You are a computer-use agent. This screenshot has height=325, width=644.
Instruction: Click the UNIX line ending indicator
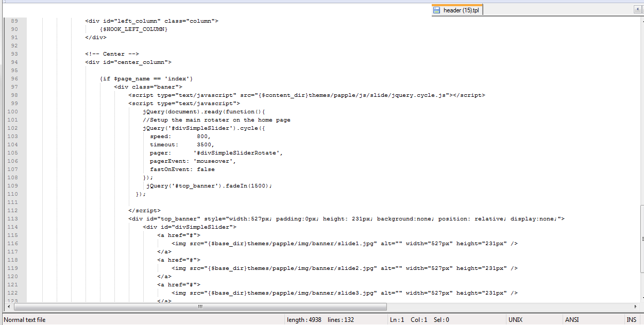click(x=515, y=319)
